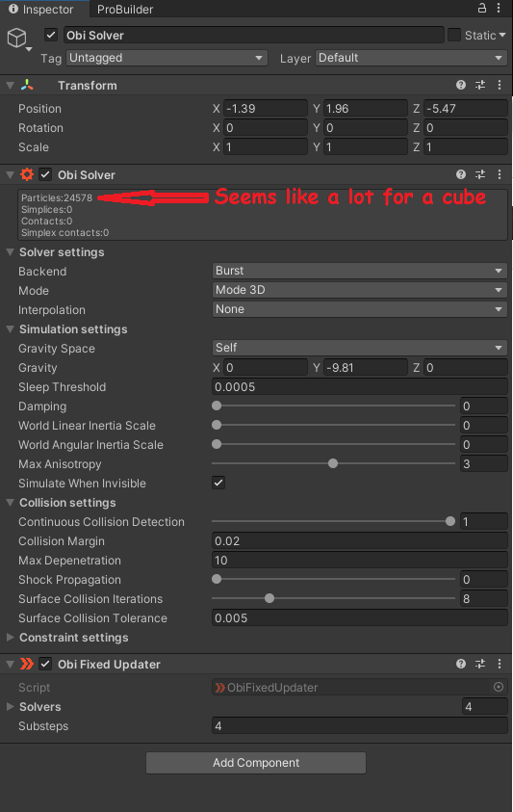Click the ObiFixedUpdater script object picker
513x812 pixels.
(499, 687)
